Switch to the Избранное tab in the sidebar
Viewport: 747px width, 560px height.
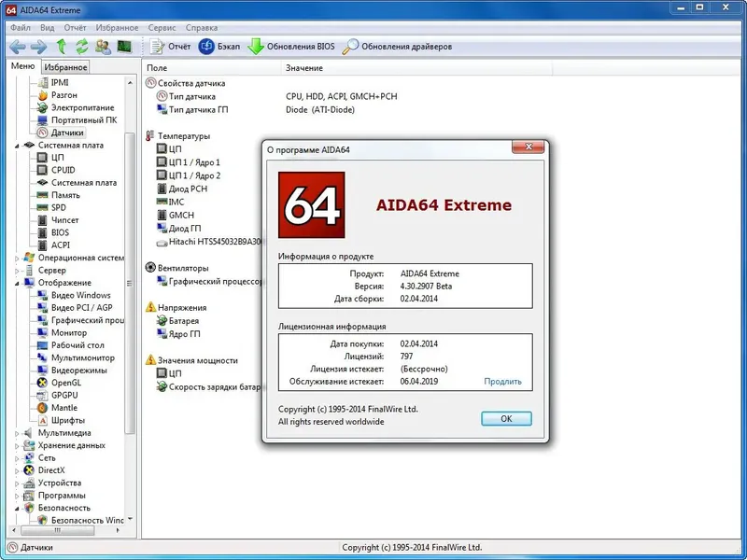point(65,67)
